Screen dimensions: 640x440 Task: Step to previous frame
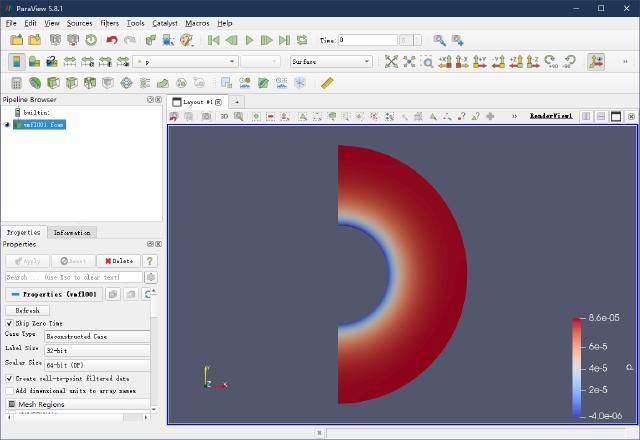pyautogui.click(x=231, y=40)
